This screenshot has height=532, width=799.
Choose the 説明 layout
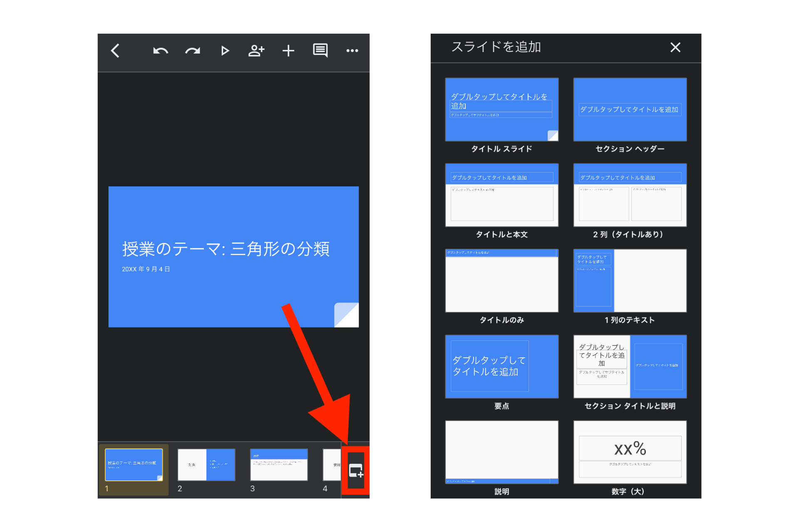502,452
